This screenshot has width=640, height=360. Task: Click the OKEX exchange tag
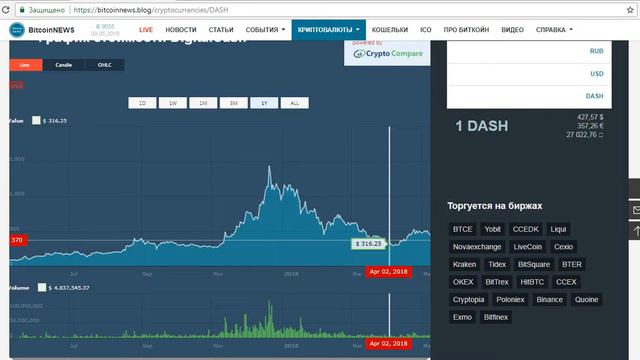(x=463, y=282)
